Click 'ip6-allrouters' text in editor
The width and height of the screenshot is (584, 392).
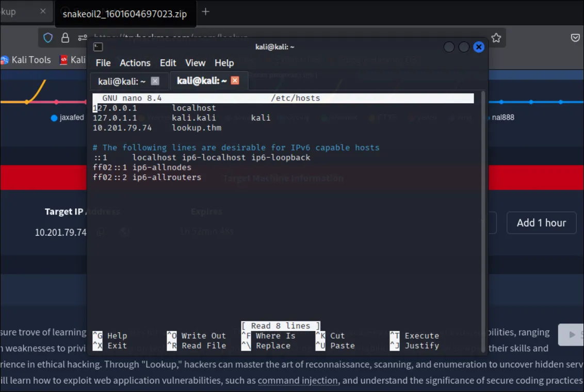[x=167, y=177]
